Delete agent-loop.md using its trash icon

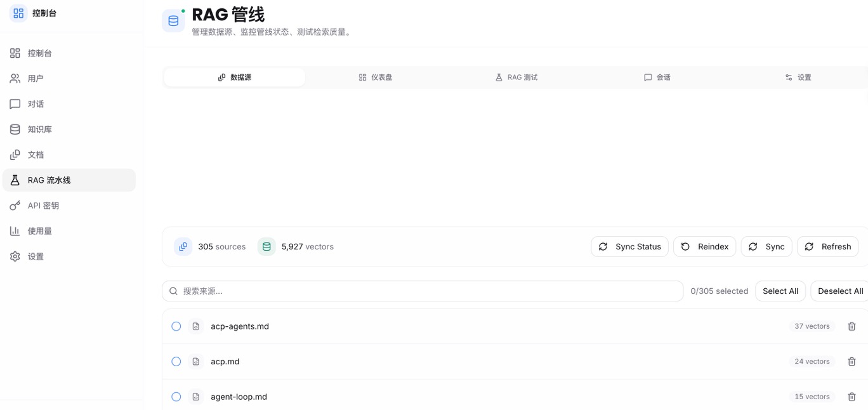point(852,397)
